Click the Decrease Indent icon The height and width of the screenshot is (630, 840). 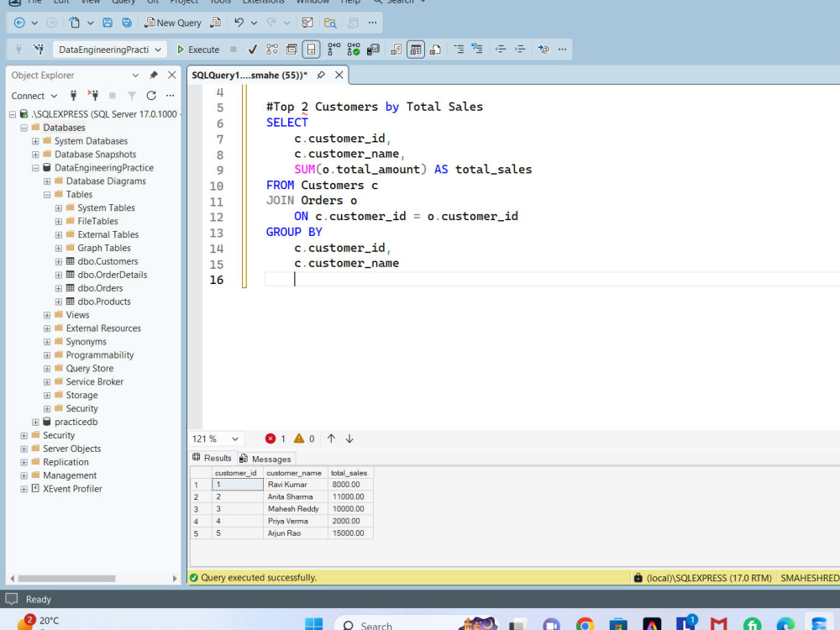(x=501, y=50)
